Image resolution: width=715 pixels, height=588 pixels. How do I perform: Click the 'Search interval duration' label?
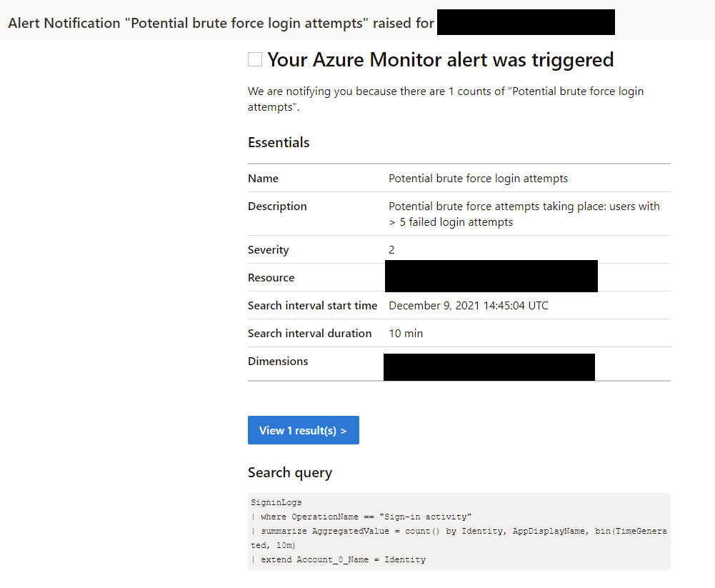[309, 334]
